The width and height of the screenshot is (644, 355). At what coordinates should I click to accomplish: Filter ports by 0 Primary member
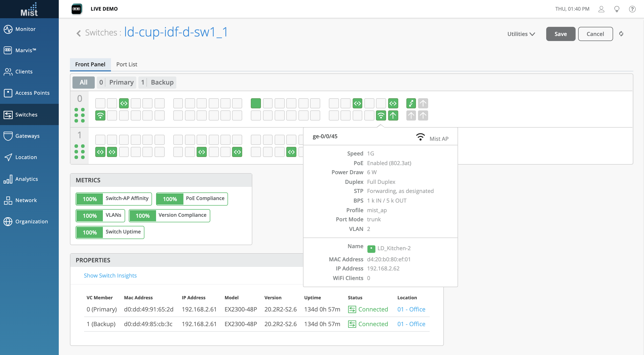click(116, 82)
